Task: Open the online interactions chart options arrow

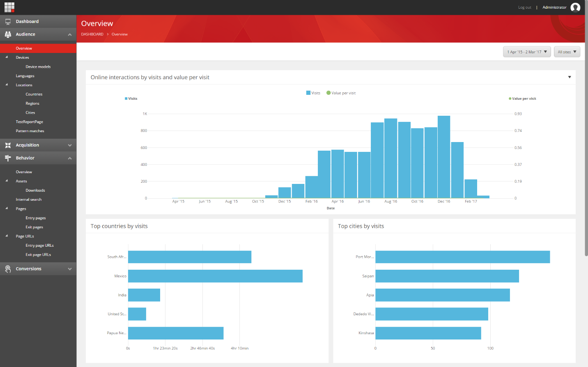Action: click(x=570, y=77)
